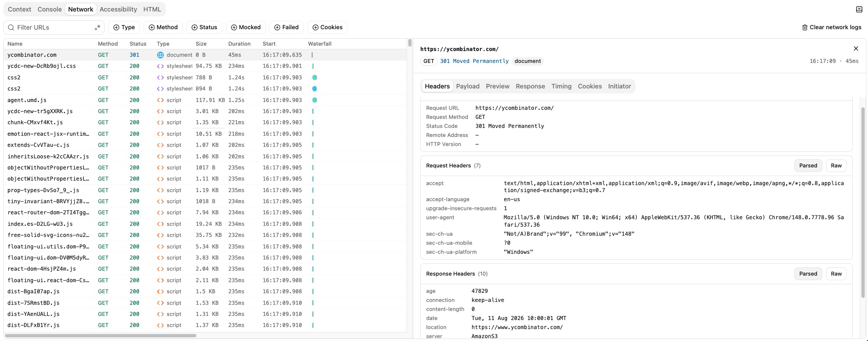This screenshot has height=341, width=868.
Task: Add the Failed filter
Action: (286, 28)
